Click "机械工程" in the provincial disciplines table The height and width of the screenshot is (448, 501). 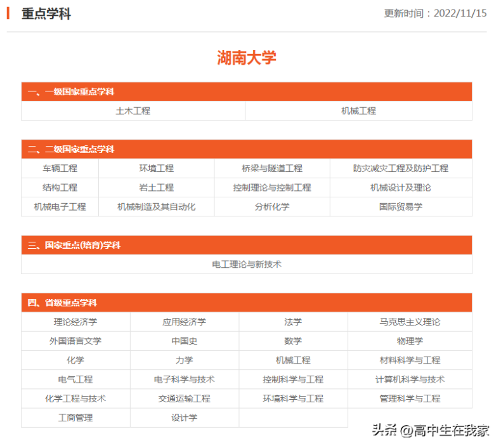pyautogui.click(x=294, y=360)
